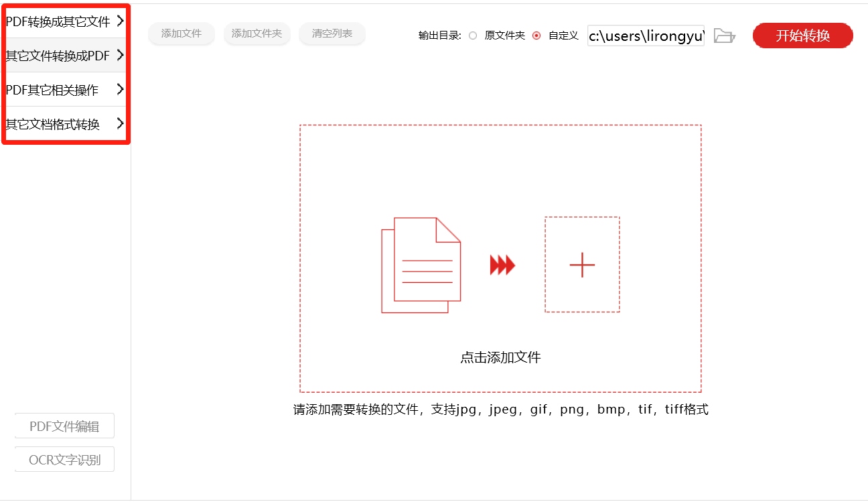
Task: Select 自定义 output radio button
Action: coord(536,36)
